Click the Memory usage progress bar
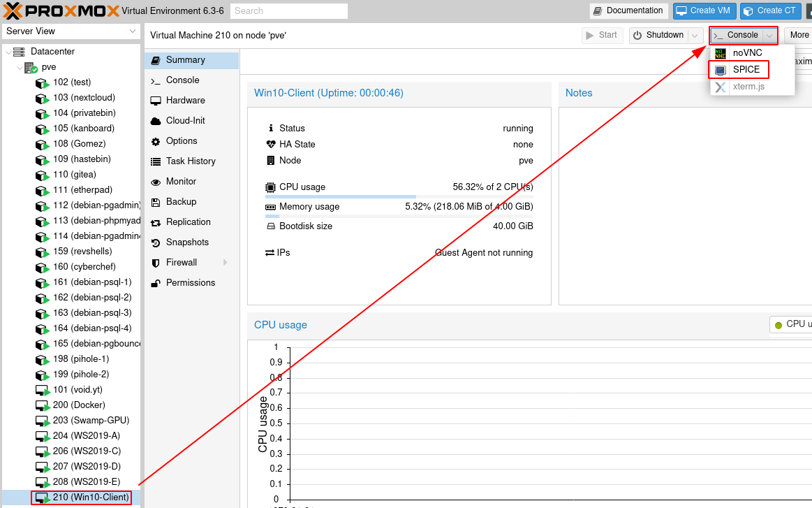Viewport: 812px width, 508px height. pos(399,216)
